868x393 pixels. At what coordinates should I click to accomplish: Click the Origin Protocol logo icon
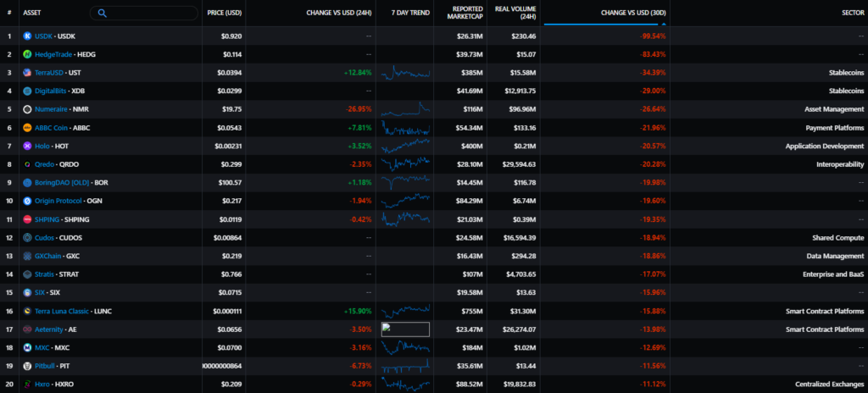coord(27,201)
